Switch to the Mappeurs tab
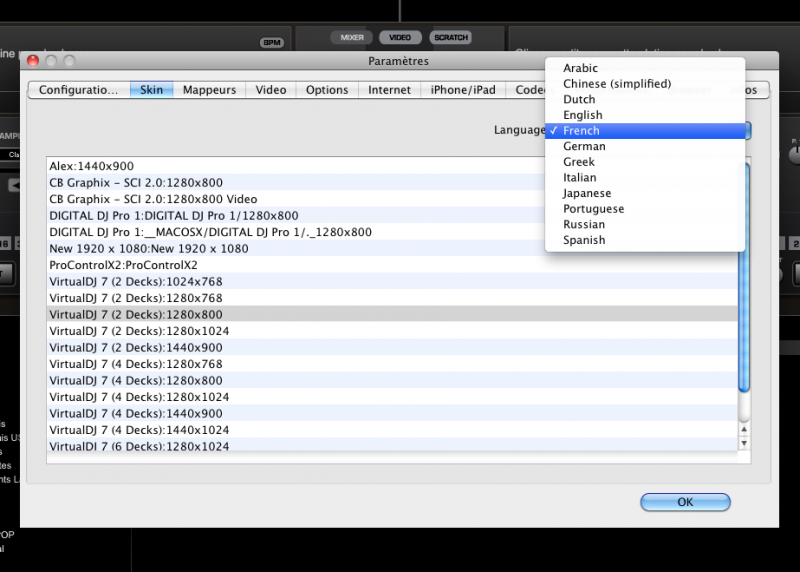Screen dimensions: 800x572 coord(209,90)
